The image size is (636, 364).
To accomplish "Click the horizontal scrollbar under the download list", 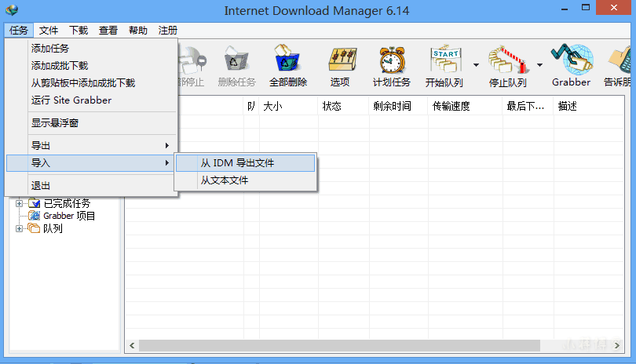I will coord(339,345).
